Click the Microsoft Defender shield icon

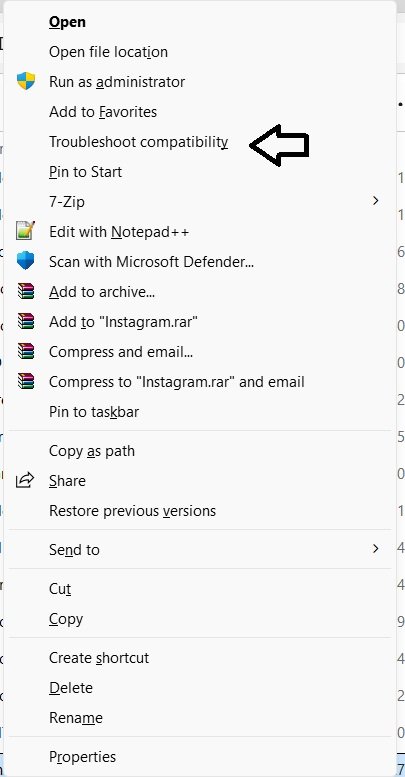pyautogui.click(x=26, y=261)
